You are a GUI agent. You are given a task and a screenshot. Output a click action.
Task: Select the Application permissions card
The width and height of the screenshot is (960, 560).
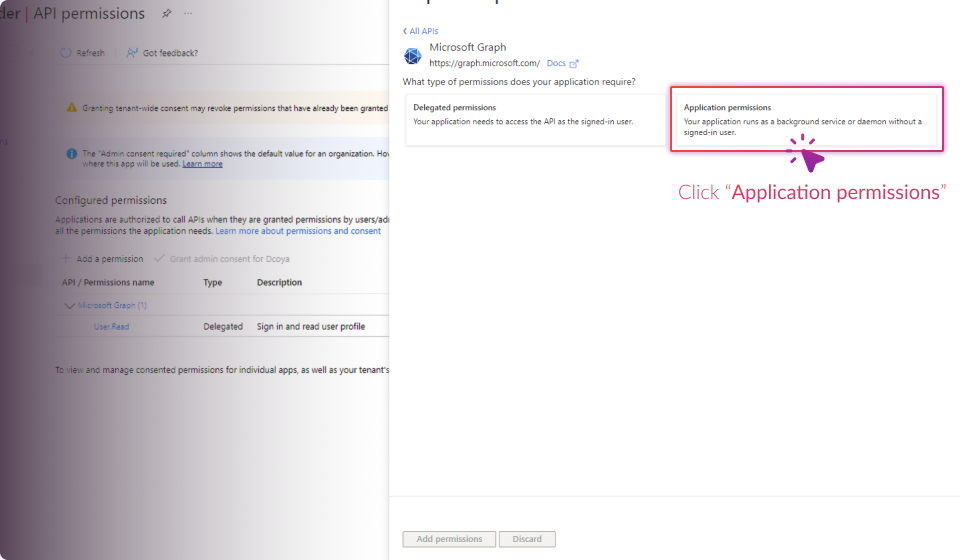coord(806,119)
